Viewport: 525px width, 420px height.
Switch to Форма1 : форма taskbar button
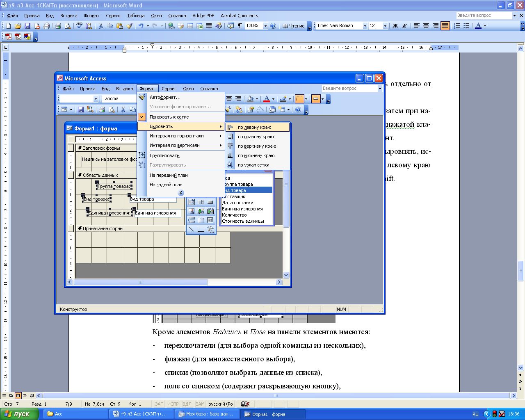(x=272, y=414)
